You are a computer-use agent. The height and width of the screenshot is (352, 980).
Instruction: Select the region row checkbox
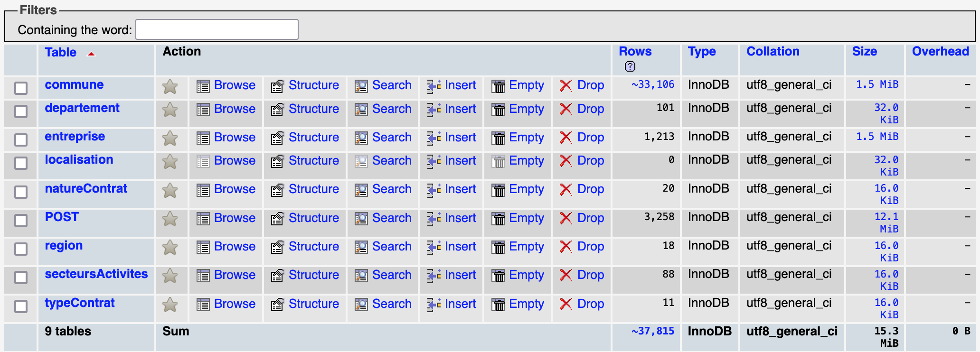(x=21, y=249)
